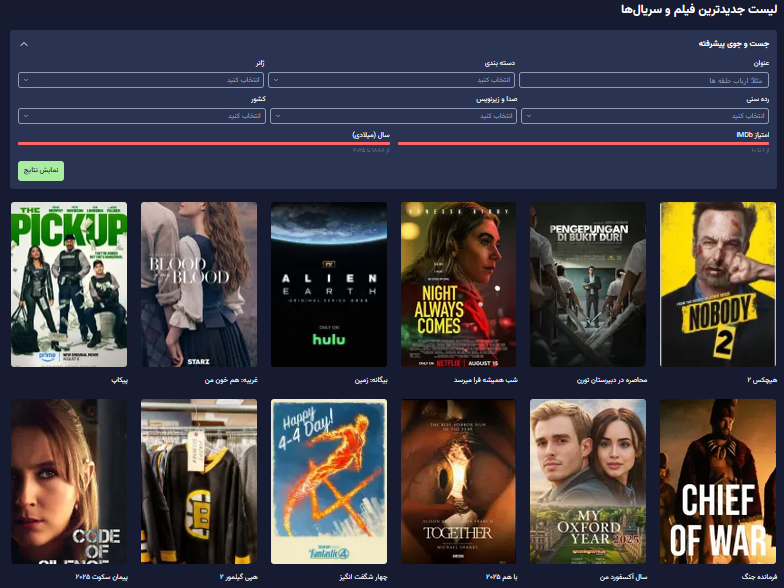Open the My Oxford Year poster
The width and height of the screenshot is (784, 588).
588,482
